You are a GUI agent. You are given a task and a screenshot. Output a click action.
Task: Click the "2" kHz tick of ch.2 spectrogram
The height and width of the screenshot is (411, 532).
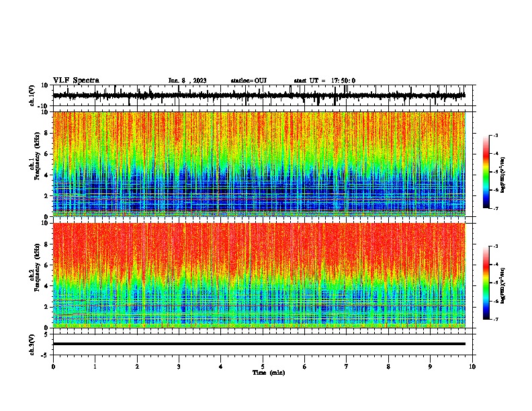[x=46, y=307]
